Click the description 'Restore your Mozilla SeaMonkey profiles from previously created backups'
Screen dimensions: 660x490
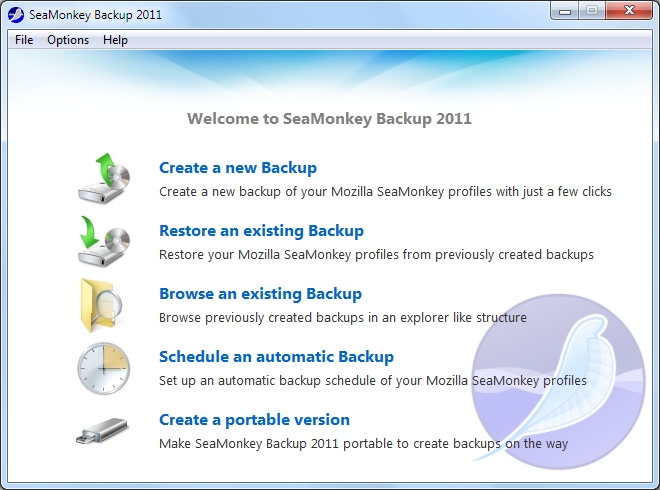[x=376, y=255]
